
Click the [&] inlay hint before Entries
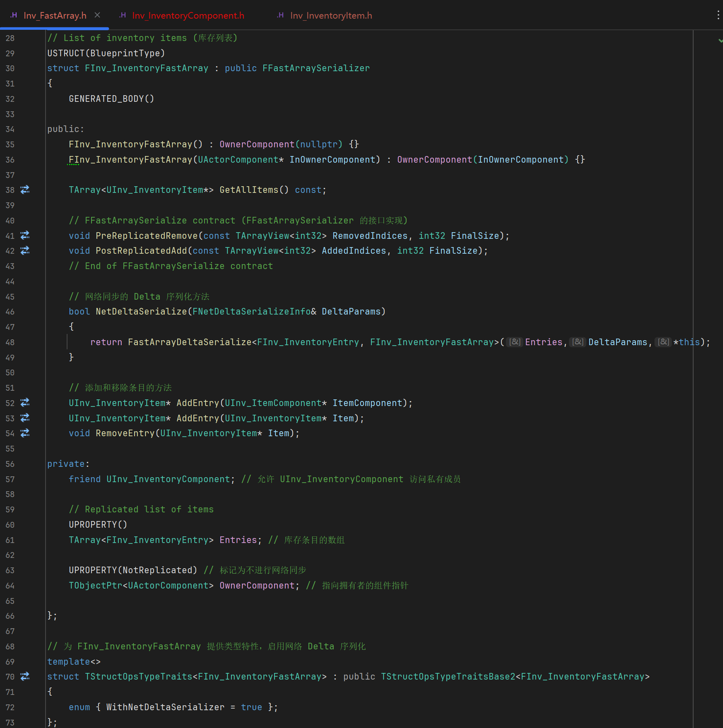point(515,342)
